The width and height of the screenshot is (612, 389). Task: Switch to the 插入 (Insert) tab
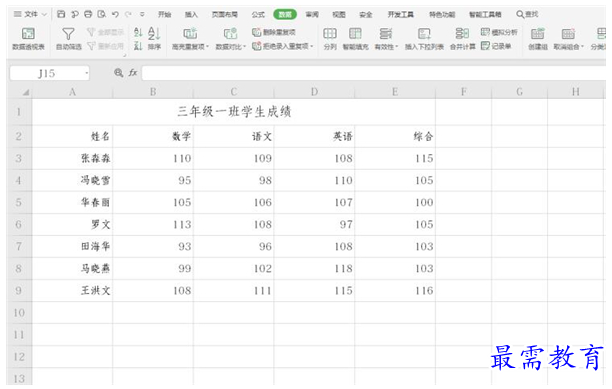(191, 14)
